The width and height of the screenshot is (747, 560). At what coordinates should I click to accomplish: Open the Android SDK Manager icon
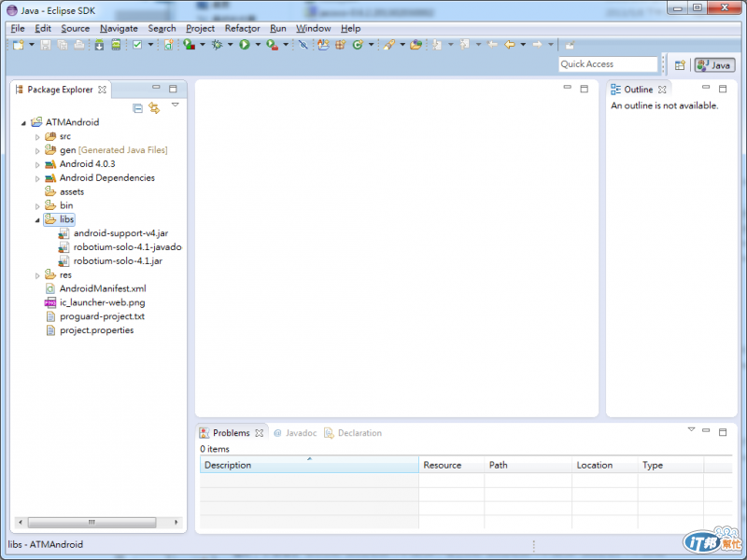pos(99,45)
